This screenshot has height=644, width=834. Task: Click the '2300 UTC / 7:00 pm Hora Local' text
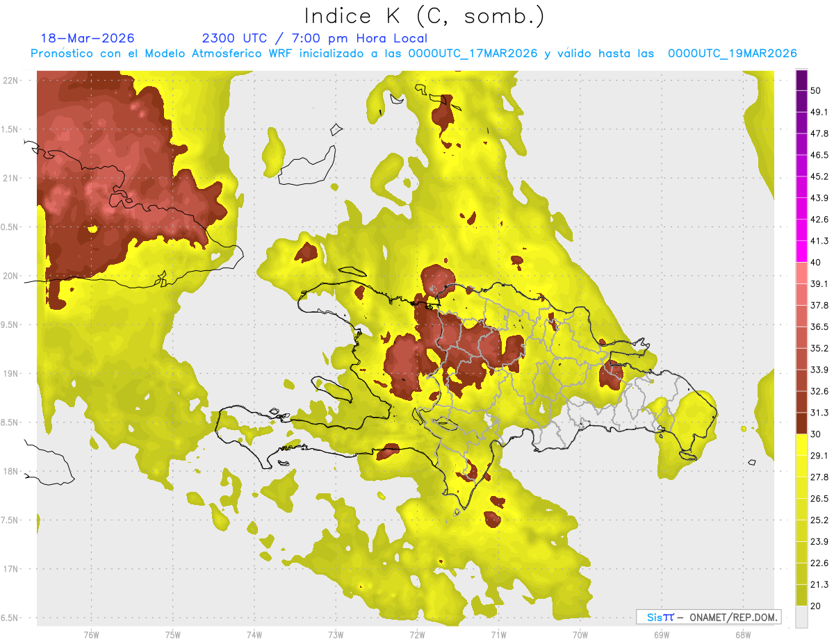pyautogui.click(x=314, y=38)
